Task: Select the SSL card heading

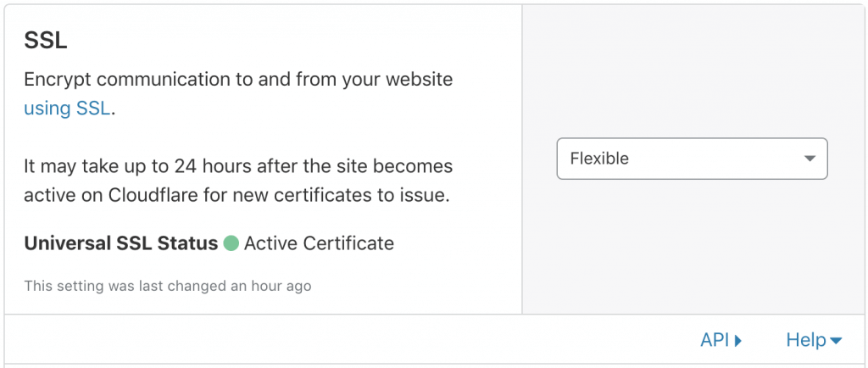Action: click(46, 41)
